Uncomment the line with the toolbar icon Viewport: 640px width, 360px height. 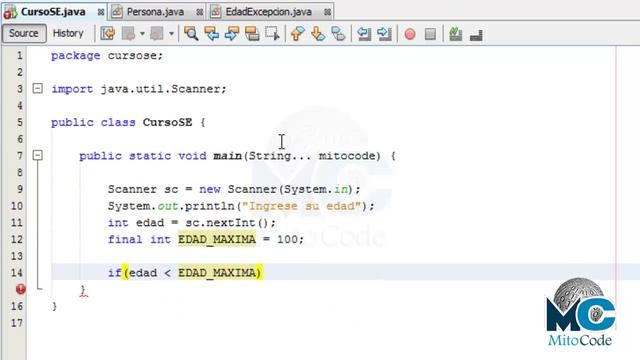476,35
